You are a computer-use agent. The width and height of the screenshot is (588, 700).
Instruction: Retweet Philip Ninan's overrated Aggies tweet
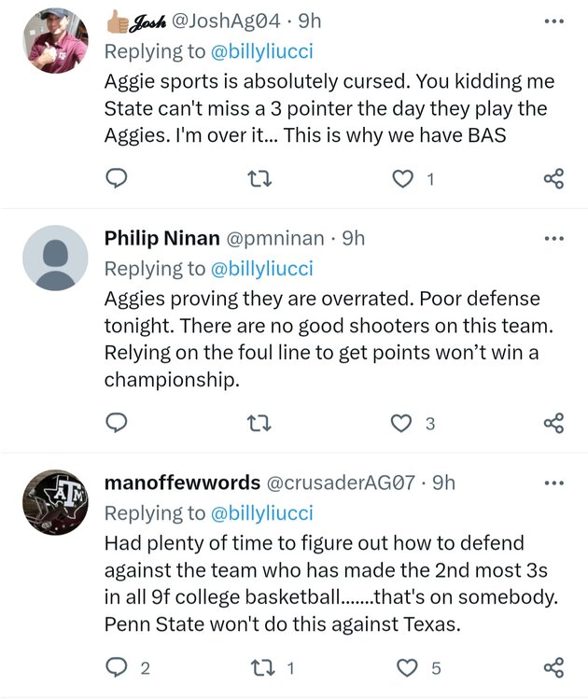[259, 424]
